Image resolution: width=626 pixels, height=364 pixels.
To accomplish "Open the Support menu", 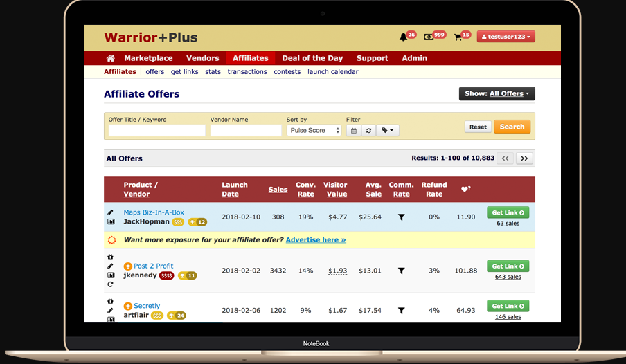I will tap(373, 58).
